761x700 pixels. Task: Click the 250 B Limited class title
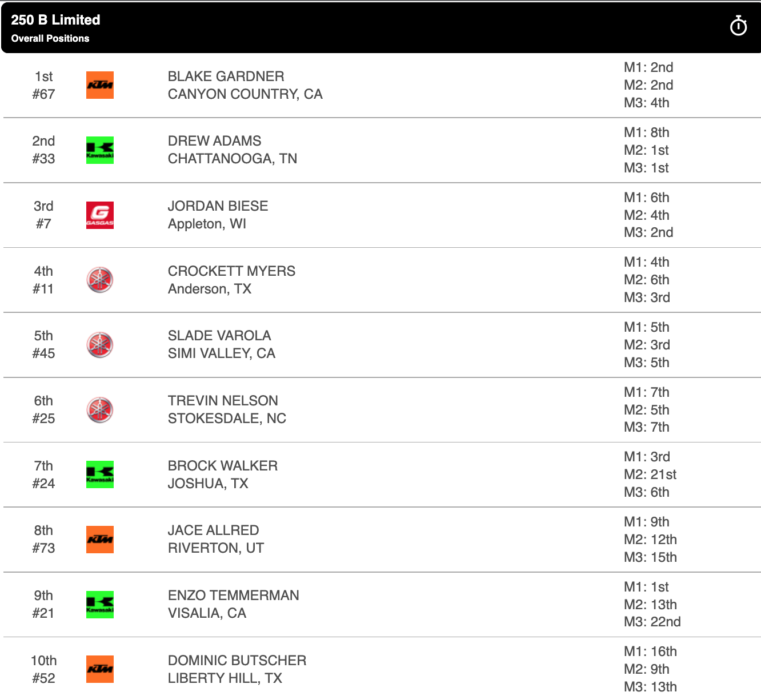pyautogui.click(x=55, y=20)
